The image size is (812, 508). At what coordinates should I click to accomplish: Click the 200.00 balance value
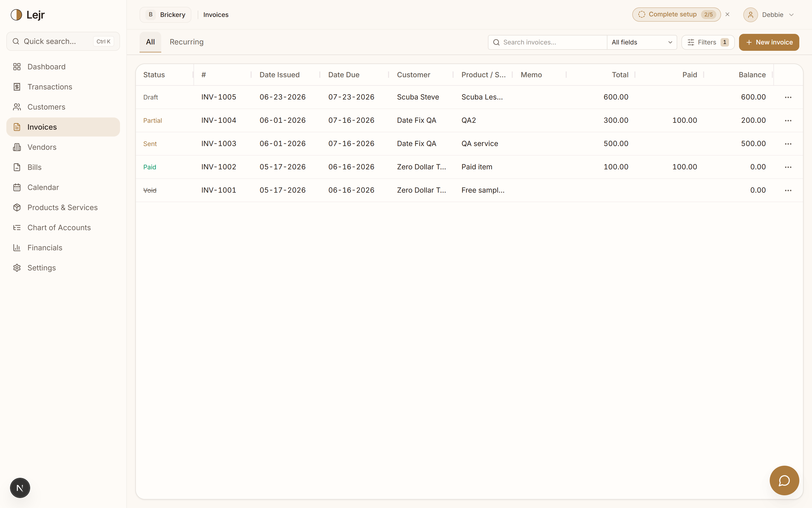click(753, 120)
